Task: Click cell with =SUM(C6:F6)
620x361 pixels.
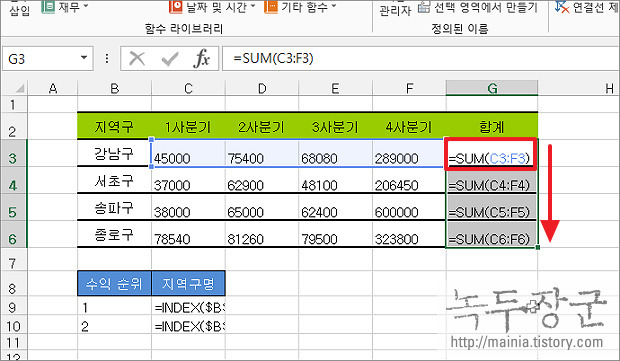Action: pyautogui.click(x=492, y=234)
